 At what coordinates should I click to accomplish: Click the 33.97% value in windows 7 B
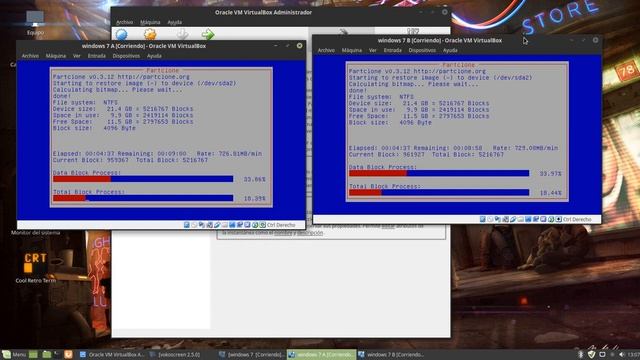tap(550, 174)
